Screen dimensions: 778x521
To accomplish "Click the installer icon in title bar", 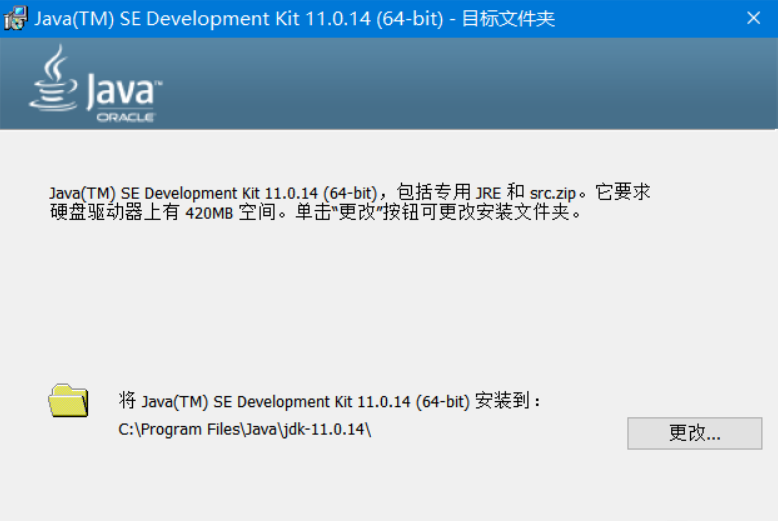I will tap(15, 18).
